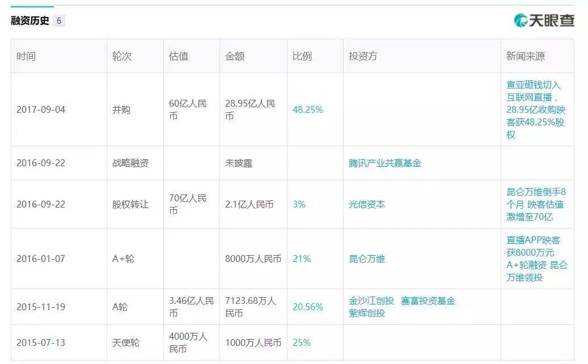Select date cell 2015-11-19
588x364 pixels.
coord(41,307)
